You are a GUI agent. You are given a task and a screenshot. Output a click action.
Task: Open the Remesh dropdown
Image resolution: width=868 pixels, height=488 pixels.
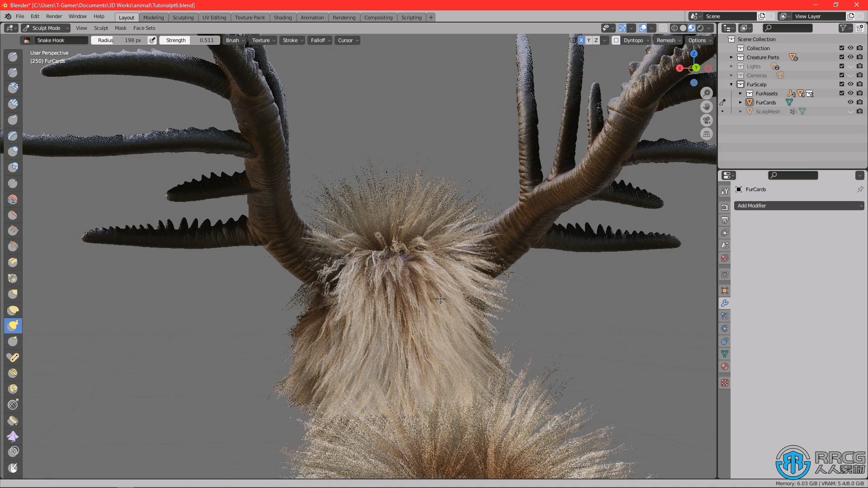[x=669, y=40]
